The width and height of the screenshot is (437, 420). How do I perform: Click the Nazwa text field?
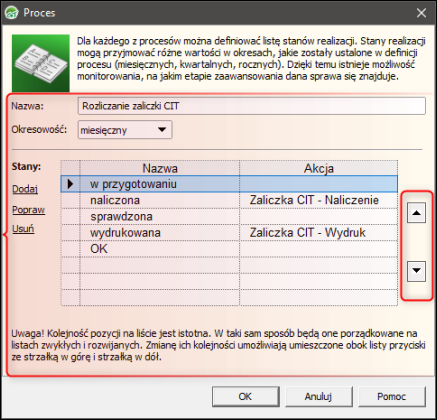[x=252, y=106]
